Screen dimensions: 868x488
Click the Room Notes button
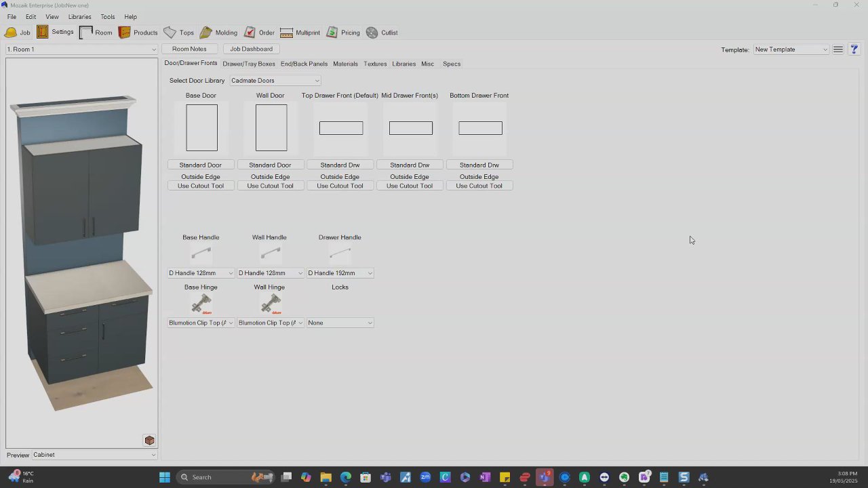[x=189, y=49]
